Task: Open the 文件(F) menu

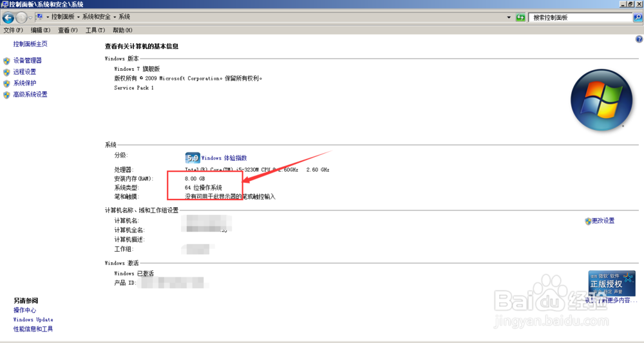Action: [14, 30]
